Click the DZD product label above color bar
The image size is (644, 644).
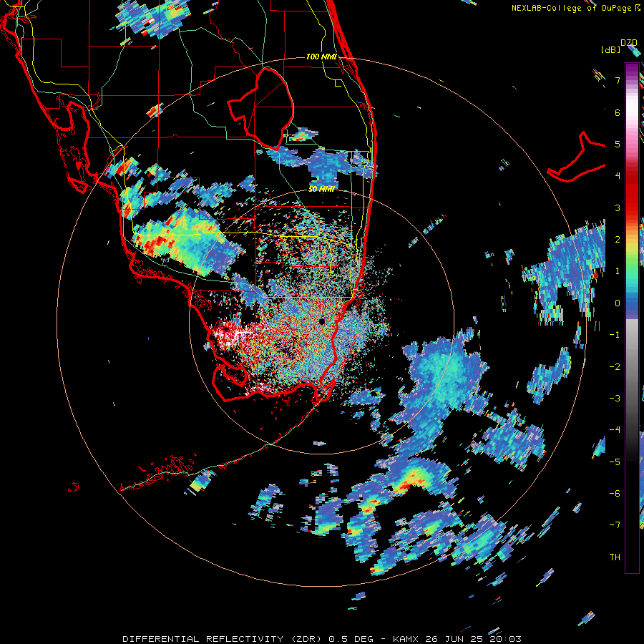tap(629, 43)
